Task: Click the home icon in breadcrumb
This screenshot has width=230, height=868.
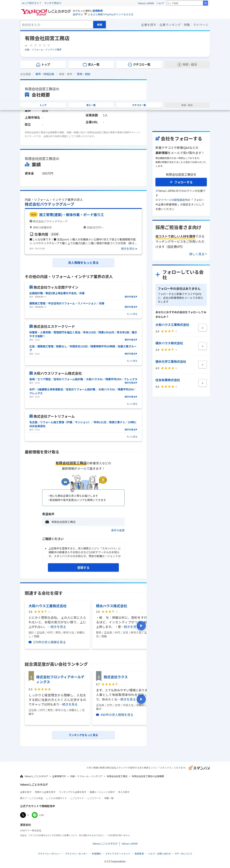Action: point(21,776)
